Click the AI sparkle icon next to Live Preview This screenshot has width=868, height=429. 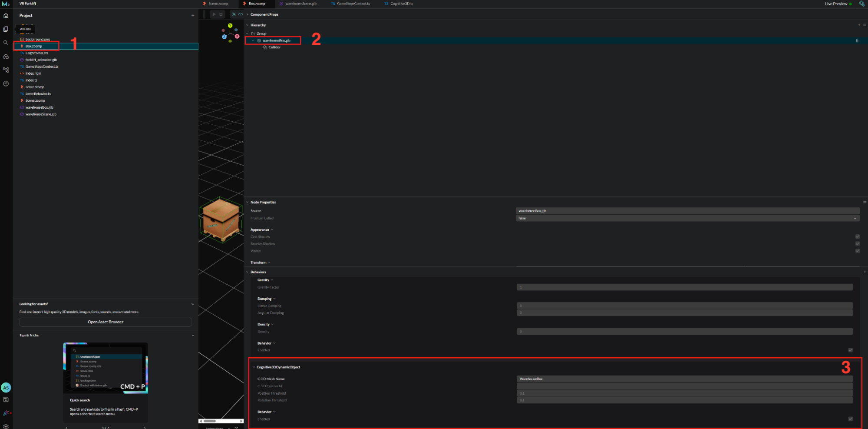861,3
